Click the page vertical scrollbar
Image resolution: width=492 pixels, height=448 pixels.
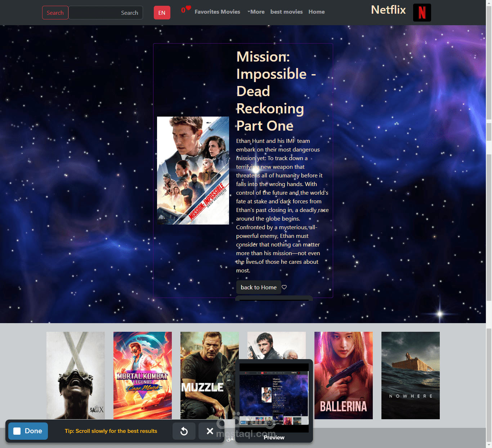(x=489, y=224)
